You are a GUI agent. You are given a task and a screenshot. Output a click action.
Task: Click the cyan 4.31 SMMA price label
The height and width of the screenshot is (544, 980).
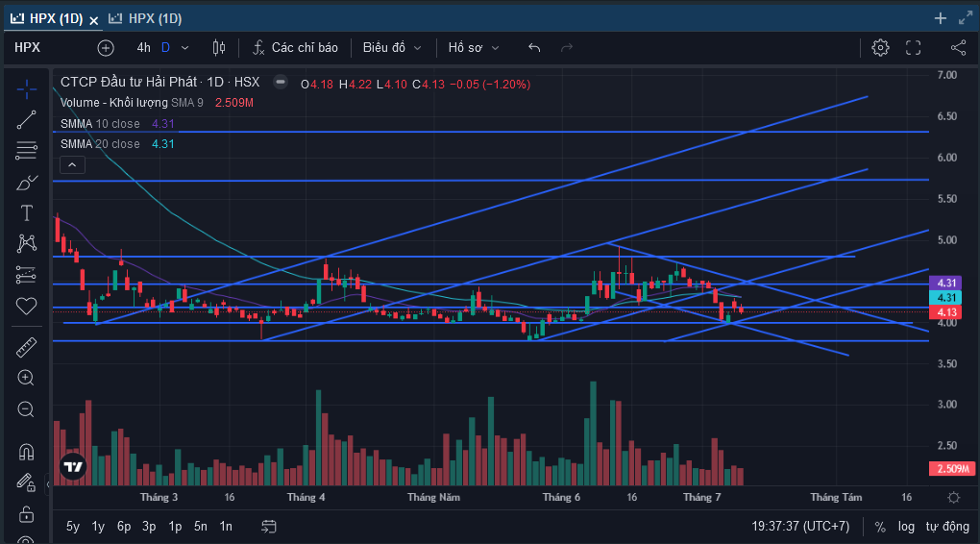pos(946,298)
